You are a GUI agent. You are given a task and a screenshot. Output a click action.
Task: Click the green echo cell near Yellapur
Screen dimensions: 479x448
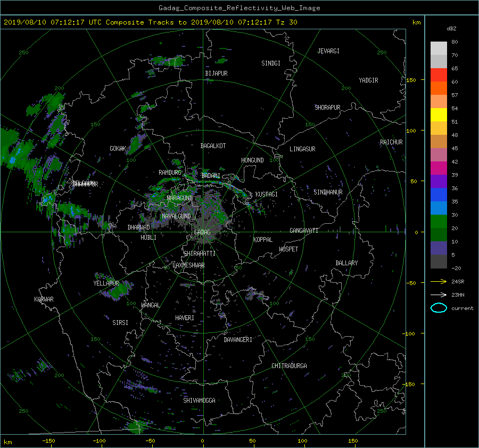point(118,291)
